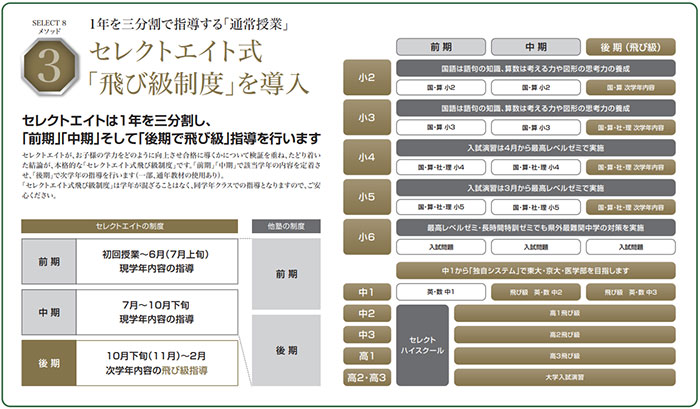This screenshot has width=700, height=409.
Task: Select the セレクトエイト式 title text
Action: coord(176,51)
